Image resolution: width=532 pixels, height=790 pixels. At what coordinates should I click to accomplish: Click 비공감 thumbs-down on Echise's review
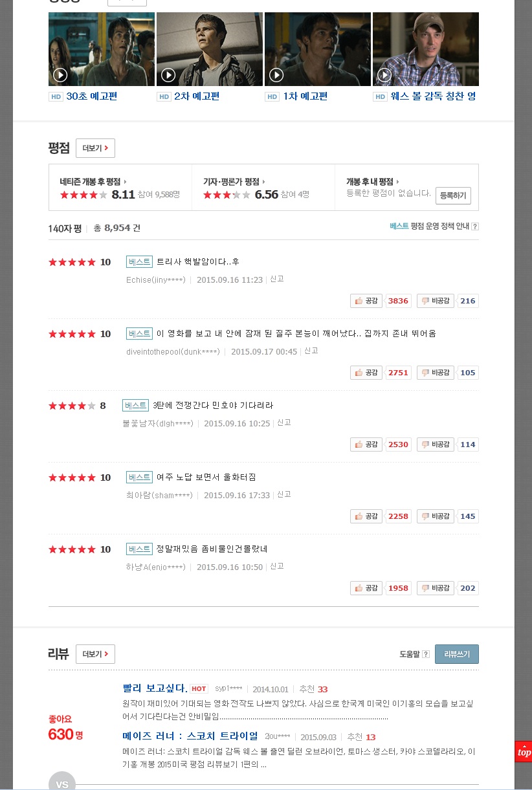(435, 301)
